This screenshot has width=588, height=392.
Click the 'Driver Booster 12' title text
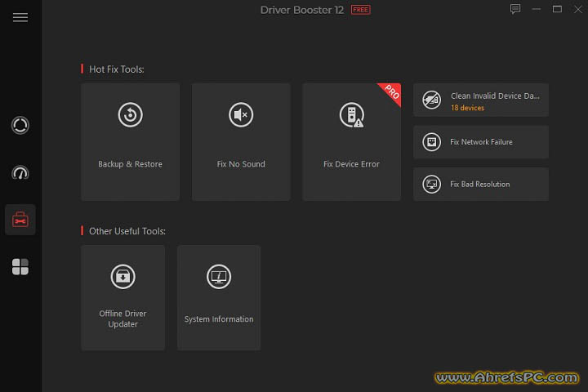pyautogui.click(x=302, y=10)
